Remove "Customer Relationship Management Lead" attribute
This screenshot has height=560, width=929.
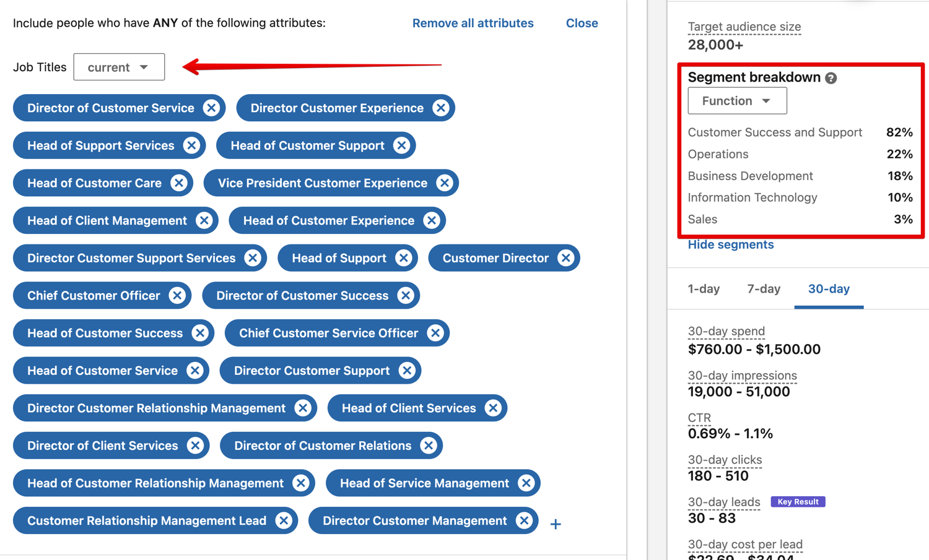click(282, 520)
